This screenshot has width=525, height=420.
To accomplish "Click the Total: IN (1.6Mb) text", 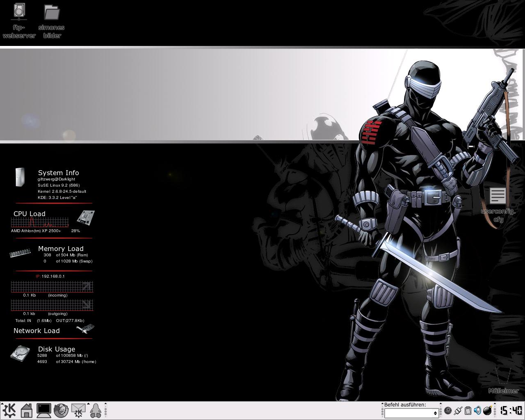I will [x=33, y=321].
